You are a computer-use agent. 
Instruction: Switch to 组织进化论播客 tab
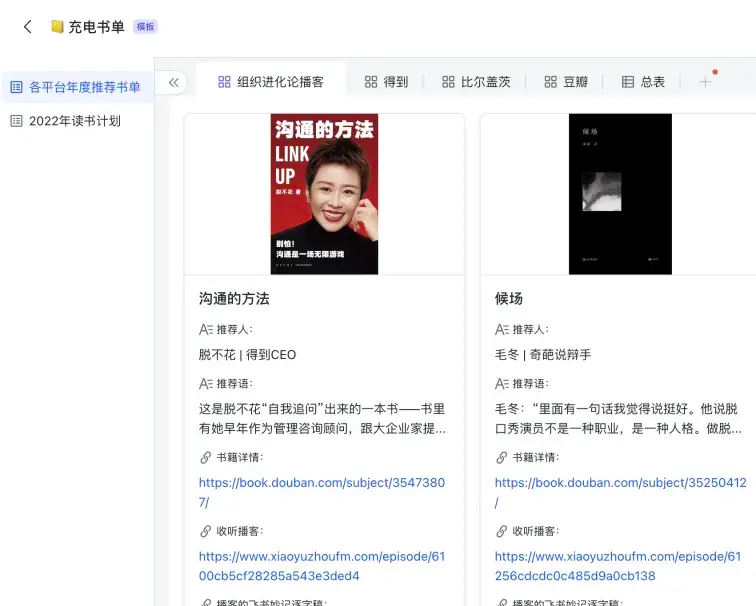pyautogui.click(x=271, y=82)
